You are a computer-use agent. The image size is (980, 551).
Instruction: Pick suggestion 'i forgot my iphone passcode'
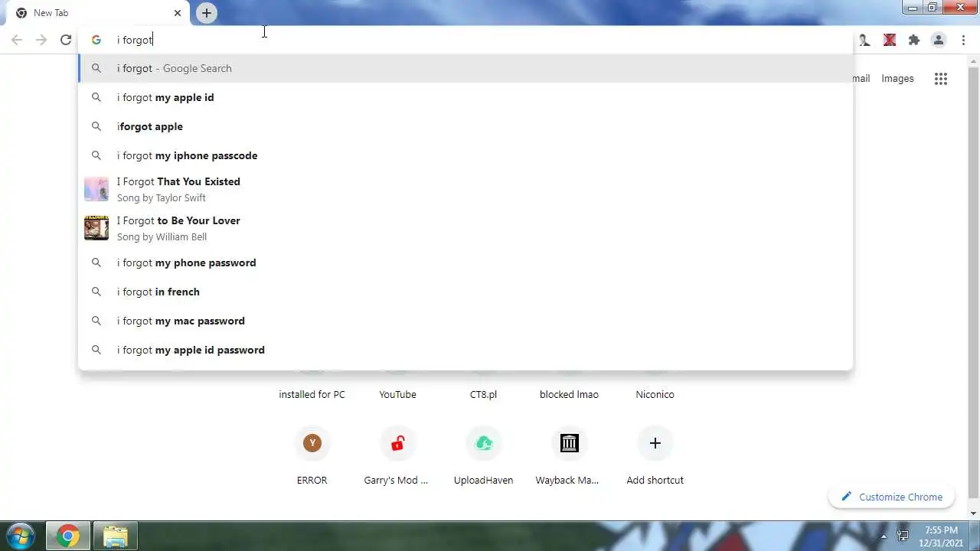tap(465, 155)
